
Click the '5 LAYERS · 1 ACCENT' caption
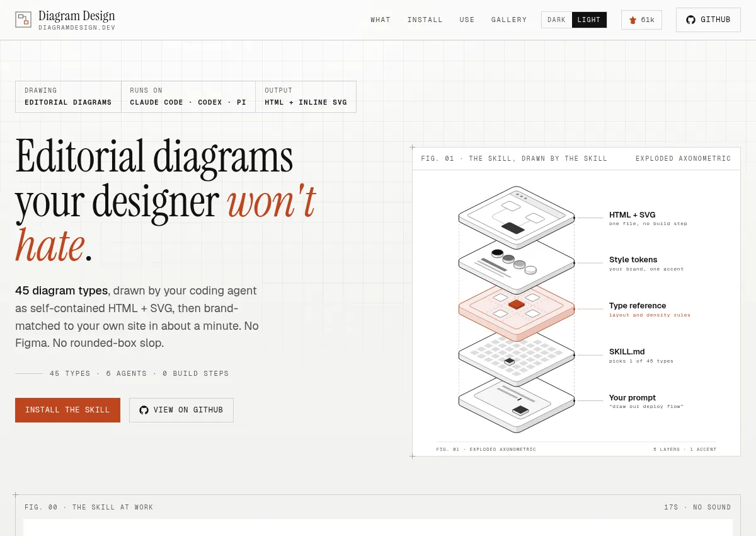(685, 450)
